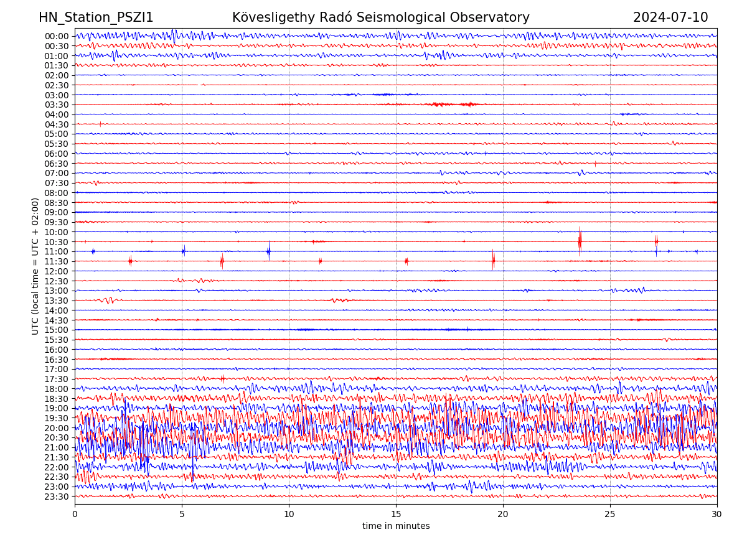Click the 25 tick on the minutes axis
The width and height of the screenshot is (747, 560).
click(x=610, y=515)
